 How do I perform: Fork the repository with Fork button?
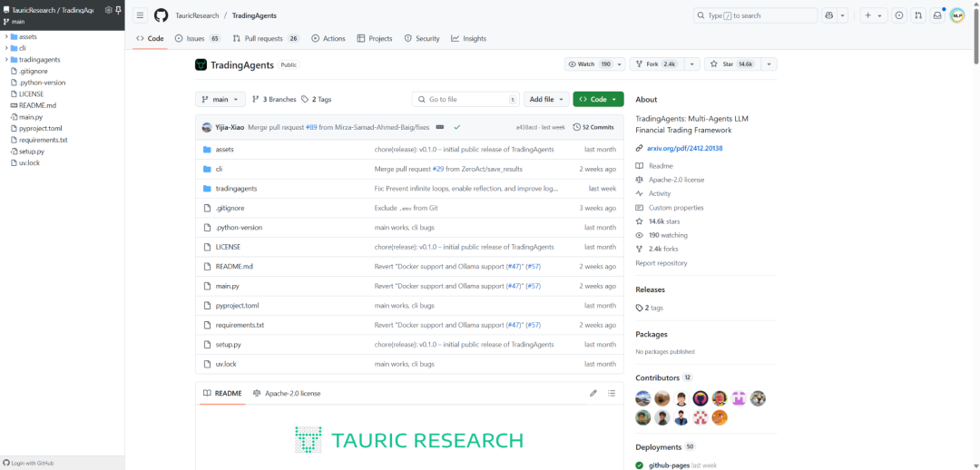[656, 64]
